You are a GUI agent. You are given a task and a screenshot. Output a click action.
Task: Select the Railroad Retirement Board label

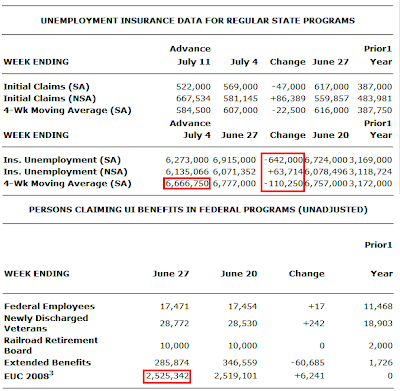(x=51, y=345)
